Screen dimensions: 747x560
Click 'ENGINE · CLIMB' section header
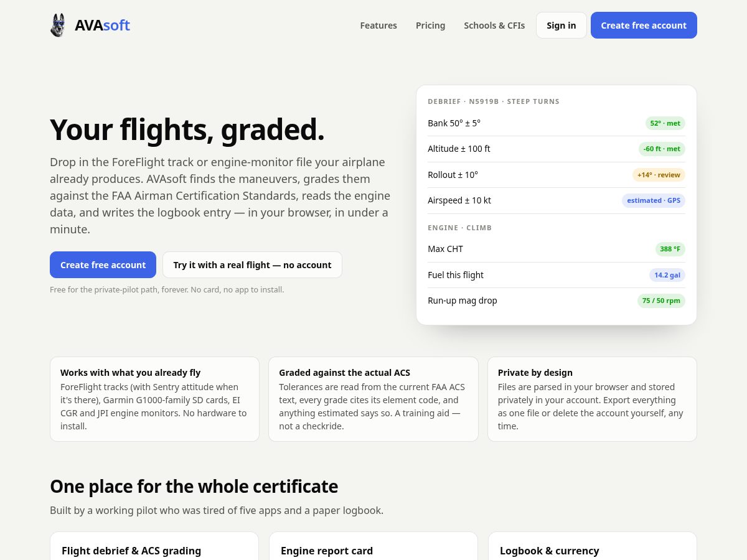[x=460, y=228]
